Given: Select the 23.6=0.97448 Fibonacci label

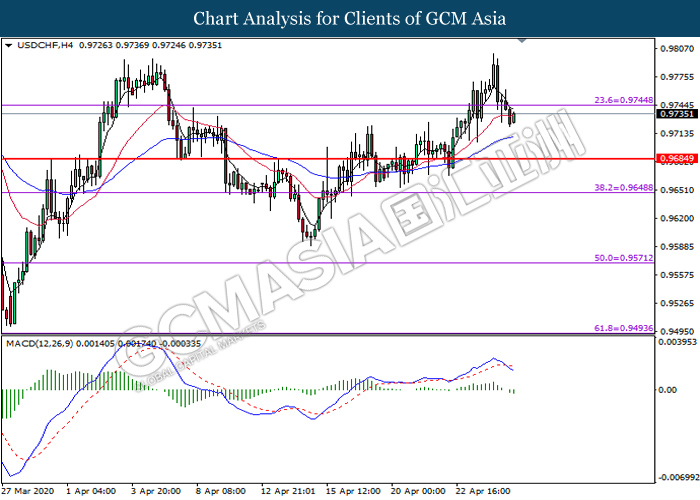Looking at the screenshot, I should 624,100.
